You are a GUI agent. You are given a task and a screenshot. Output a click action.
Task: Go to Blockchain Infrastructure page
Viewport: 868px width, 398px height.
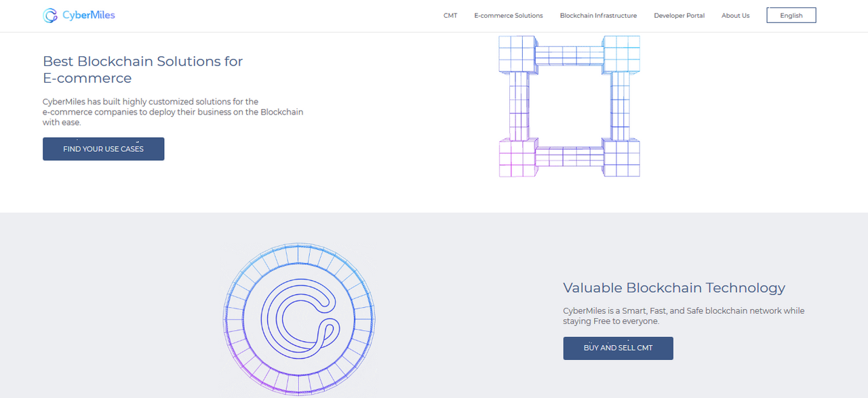[598, 16]
